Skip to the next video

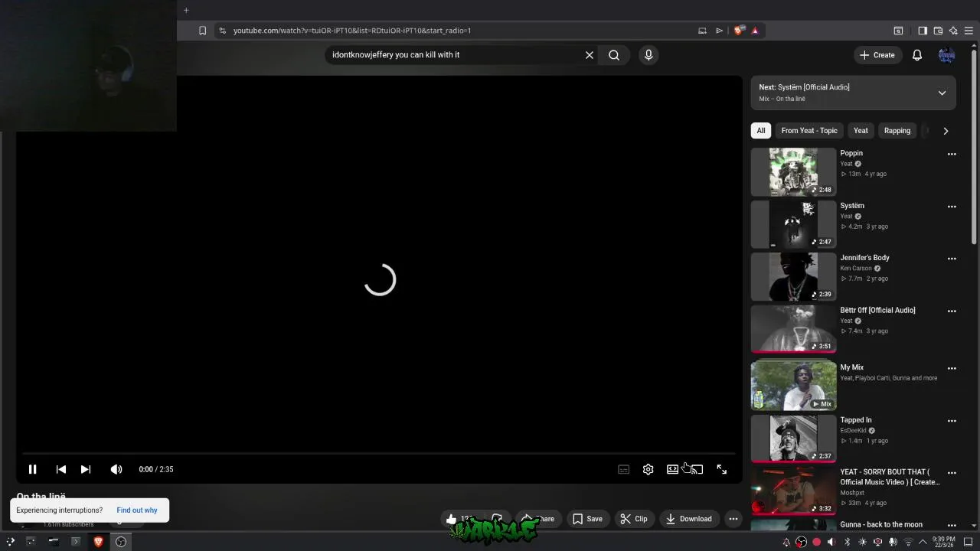click(86, 469)
